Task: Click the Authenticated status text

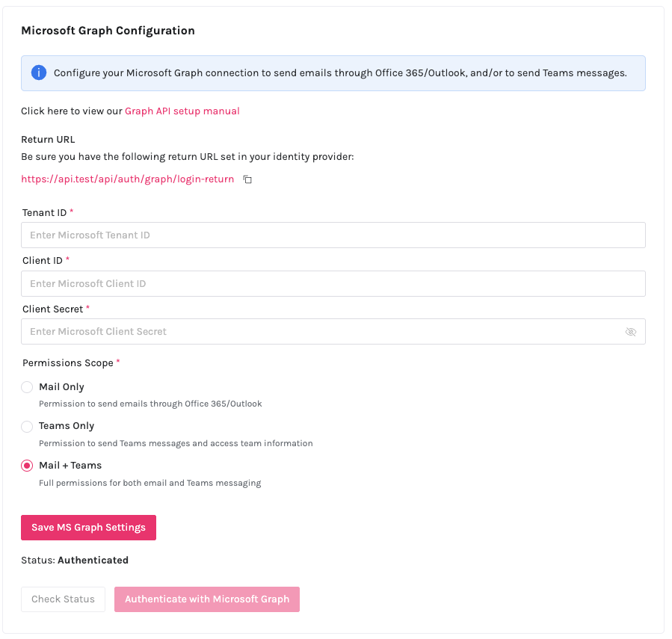Action: (x=93, y=561)
